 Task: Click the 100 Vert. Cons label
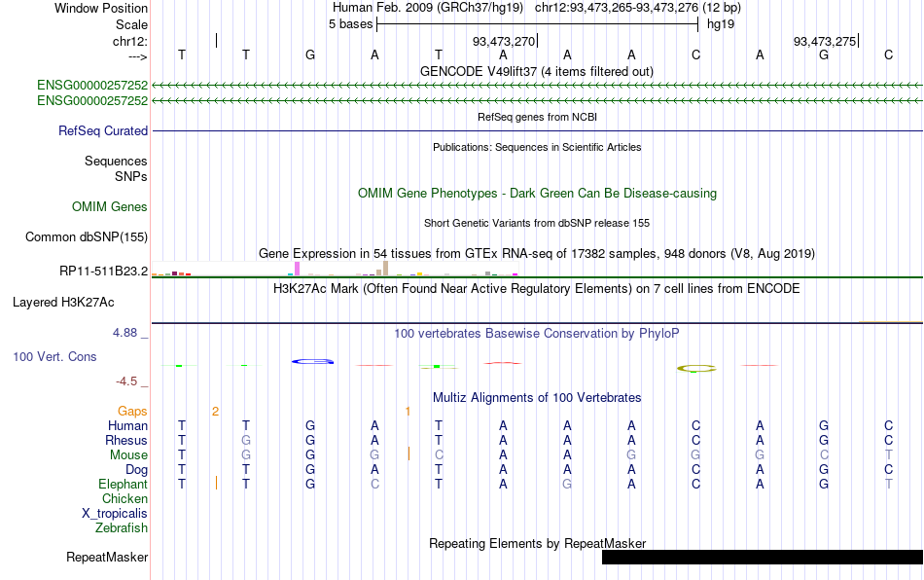pos(54,356)
